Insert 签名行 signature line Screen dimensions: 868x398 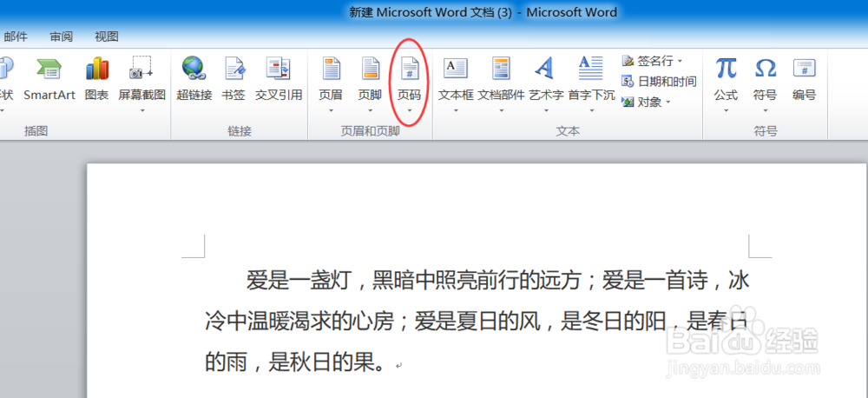[x=652, y=61]
